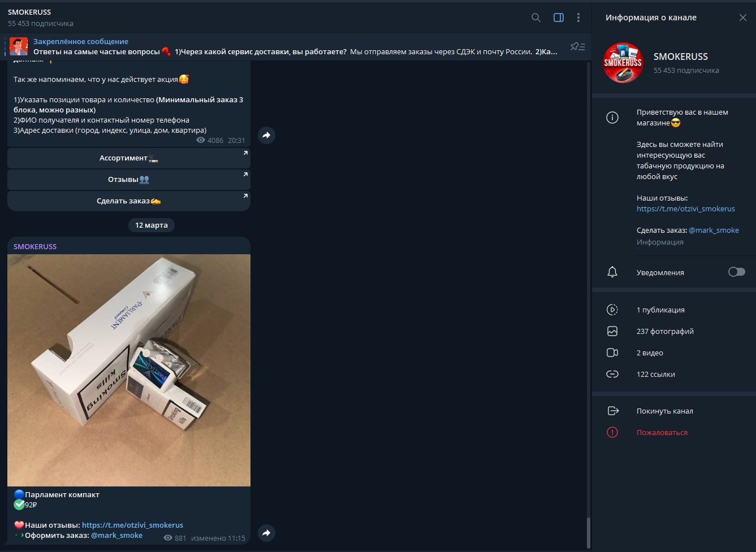Click the Сделать заказ inline button

point(129,201)
